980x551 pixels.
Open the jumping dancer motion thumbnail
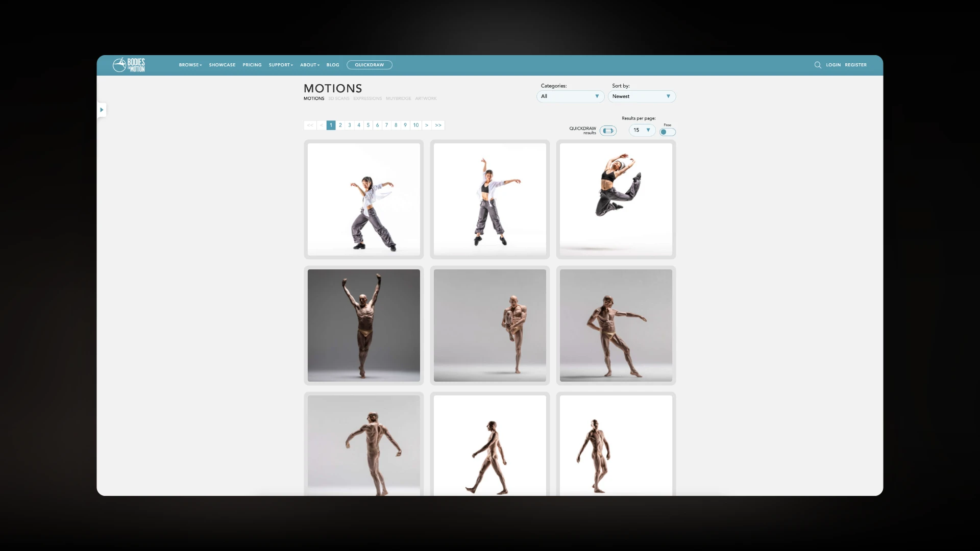(616, 199)
